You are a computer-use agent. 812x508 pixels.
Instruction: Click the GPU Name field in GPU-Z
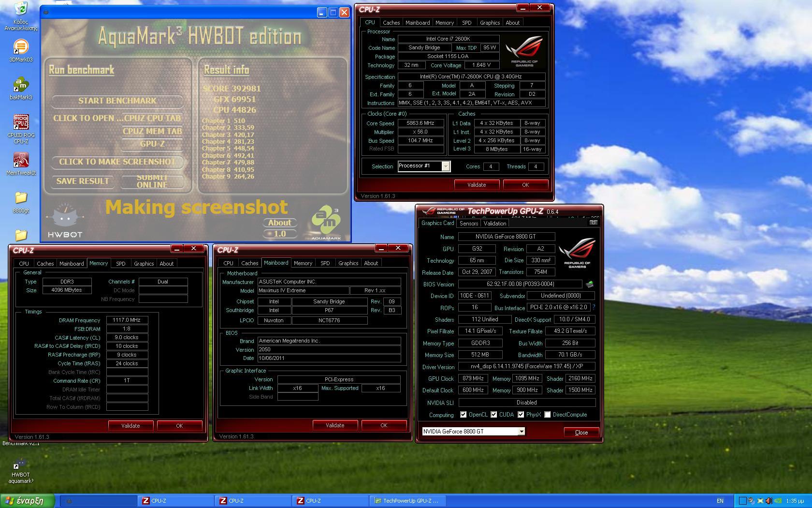506,237
